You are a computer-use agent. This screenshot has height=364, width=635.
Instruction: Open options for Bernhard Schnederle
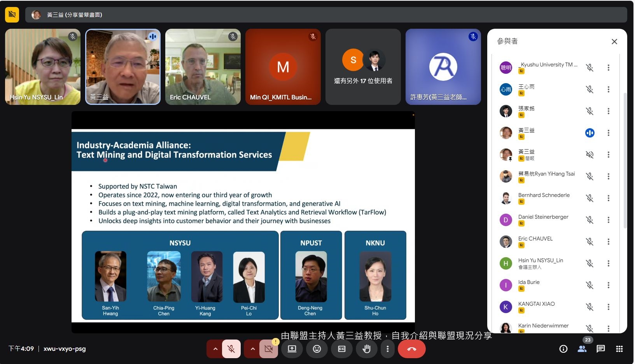pos(609,198)
